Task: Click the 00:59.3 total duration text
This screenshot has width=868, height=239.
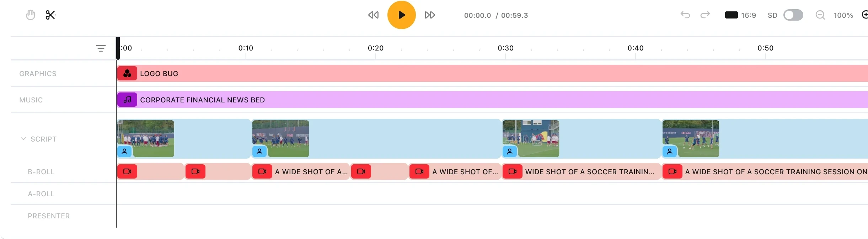Action: coord(514,15)
